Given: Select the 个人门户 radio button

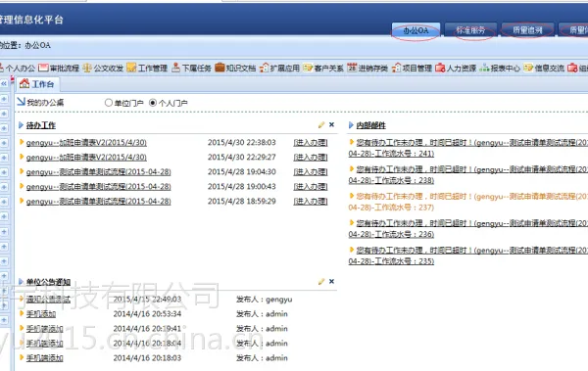Looking at the screenshot, I should pyautogui.click(x=153, y=103).
